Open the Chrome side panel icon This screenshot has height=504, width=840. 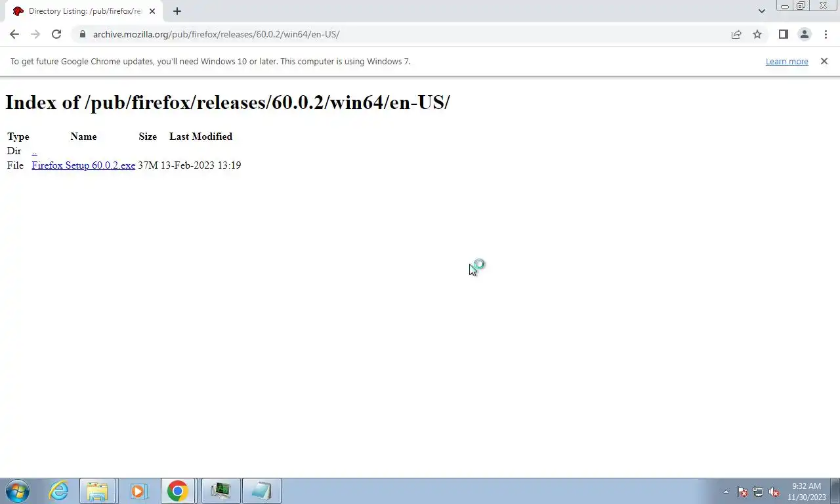[x=783, y=34]
